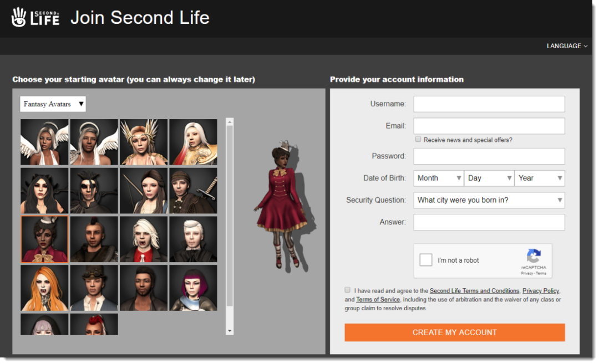
Task: Check the I'm not a robot box
Action: click(426, 260)
